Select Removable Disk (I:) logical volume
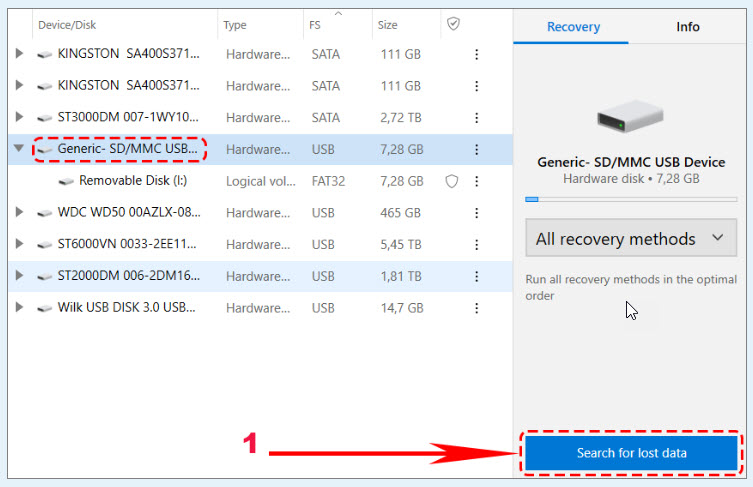753x487 pixels. [133, 181]
